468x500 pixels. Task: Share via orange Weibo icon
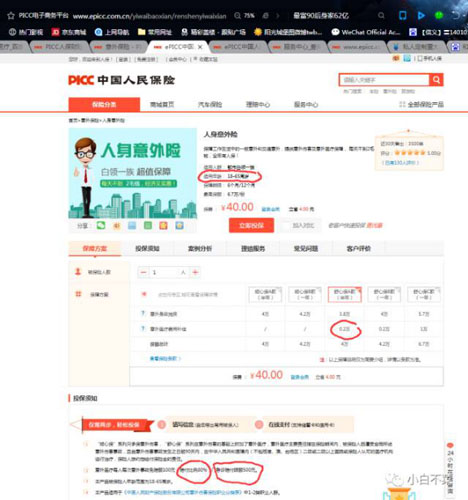point(117,226)
